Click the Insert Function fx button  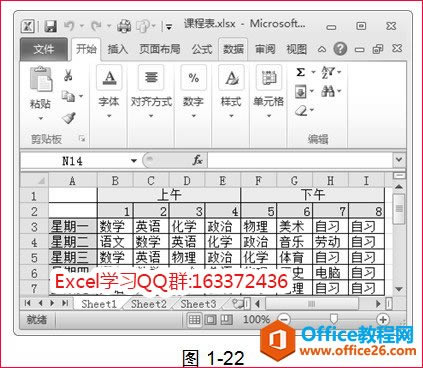(197, 160)
